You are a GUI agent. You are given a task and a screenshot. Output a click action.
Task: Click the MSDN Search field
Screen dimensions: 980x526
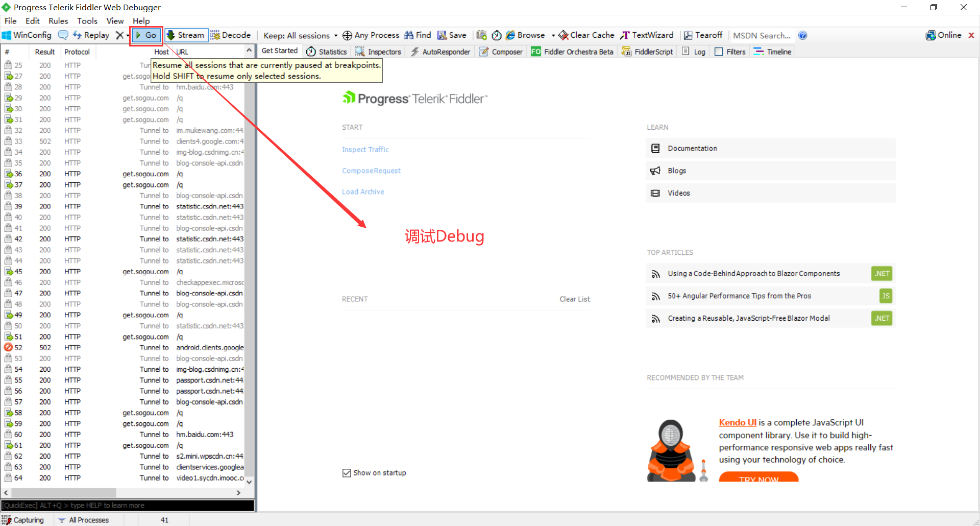(762, 35)
